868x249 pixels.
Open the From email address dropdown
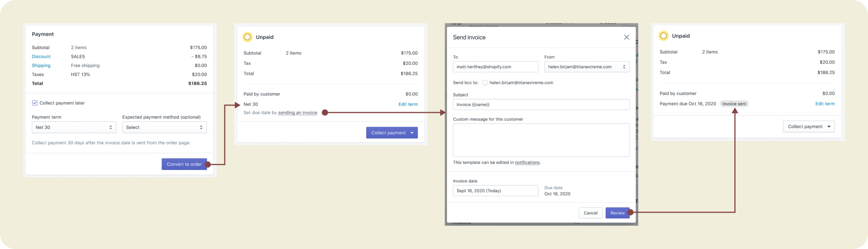point(587,67)
